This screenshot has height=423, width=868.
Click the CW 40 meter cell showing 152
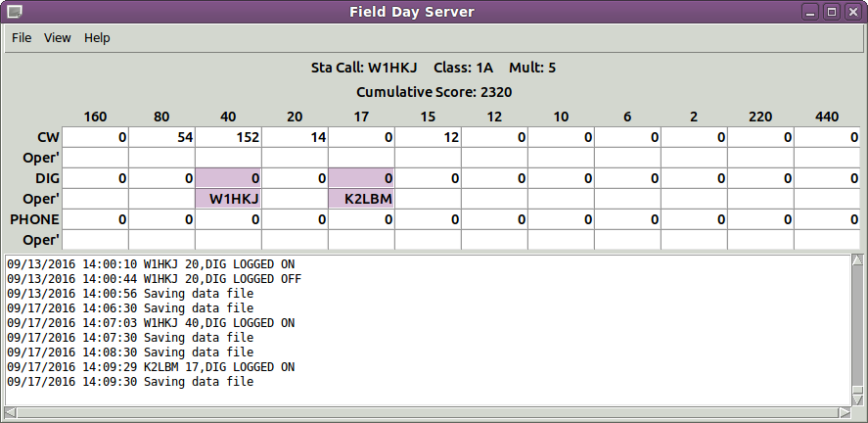tap(228, 137)
